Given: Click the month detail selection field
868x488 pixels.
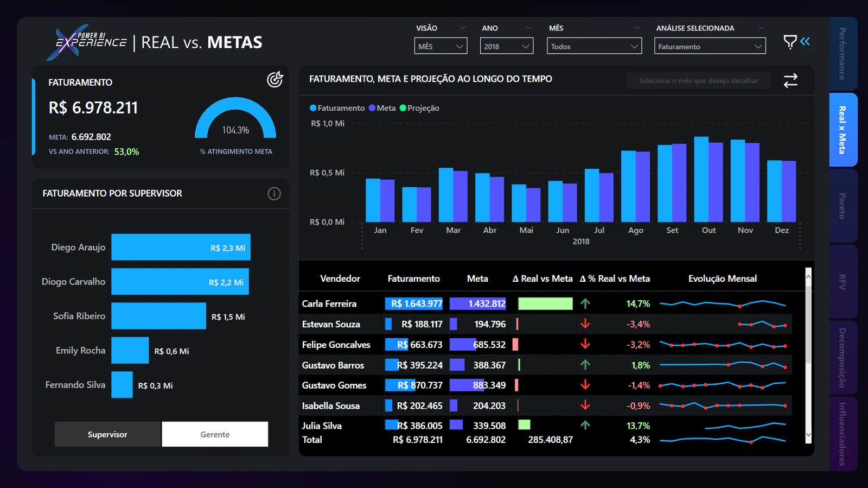Looking at the screenshot, I should 699,80.
